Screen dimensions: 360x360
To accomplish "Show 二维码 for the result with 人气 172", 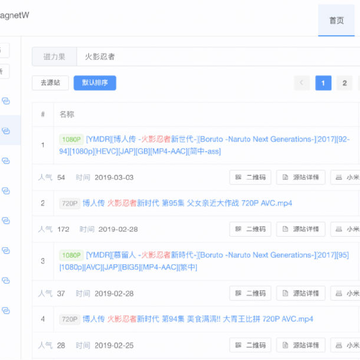I will [250, 229].
